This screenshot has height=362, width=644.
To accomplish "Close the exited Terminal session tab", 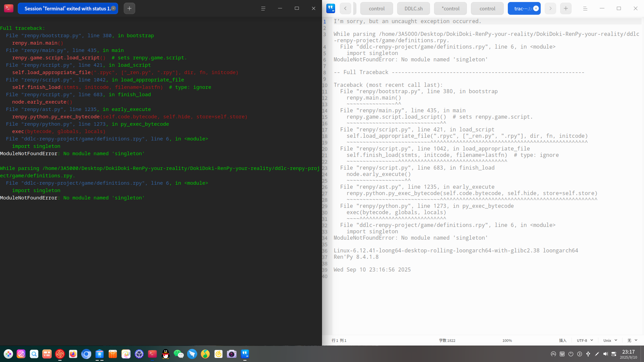I will (114, 8).
